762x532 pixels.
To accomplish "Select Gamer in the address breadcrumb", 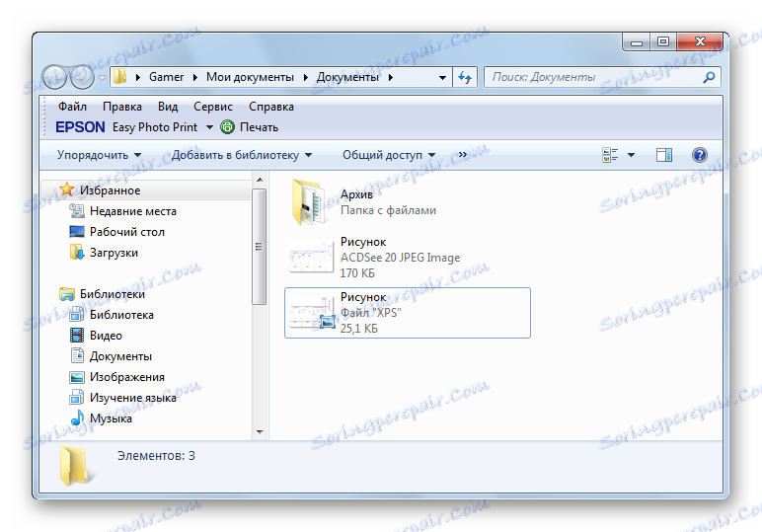I will point(166,77).
